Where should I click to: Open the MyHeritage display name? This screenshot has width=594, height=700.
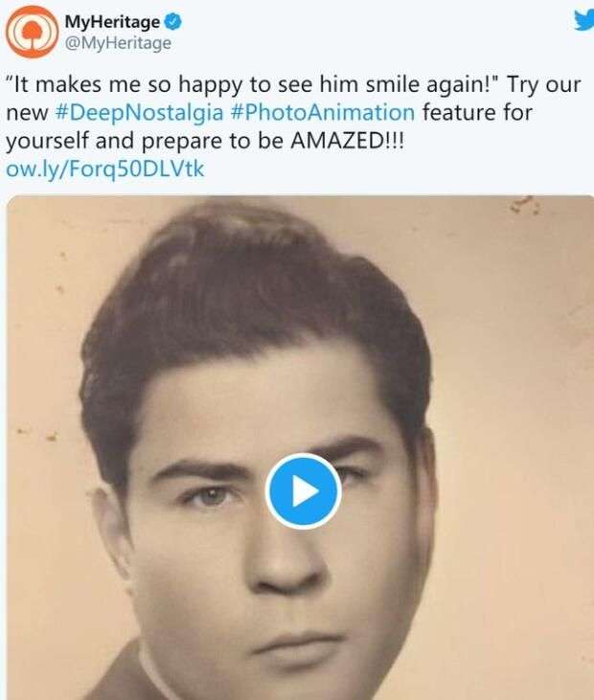coord(109,21)
